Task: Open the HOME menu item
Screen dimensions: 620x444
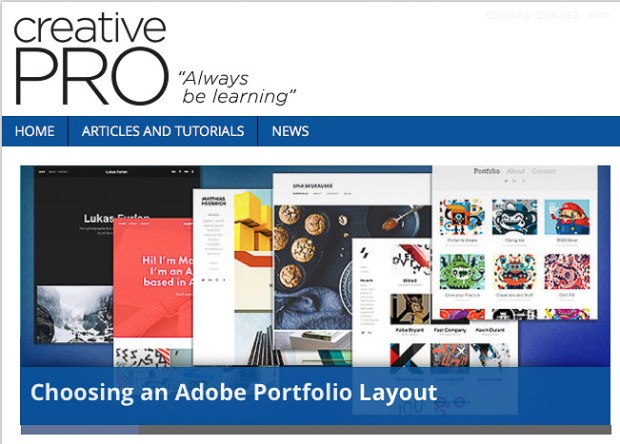Action: (x=35, y=131)
